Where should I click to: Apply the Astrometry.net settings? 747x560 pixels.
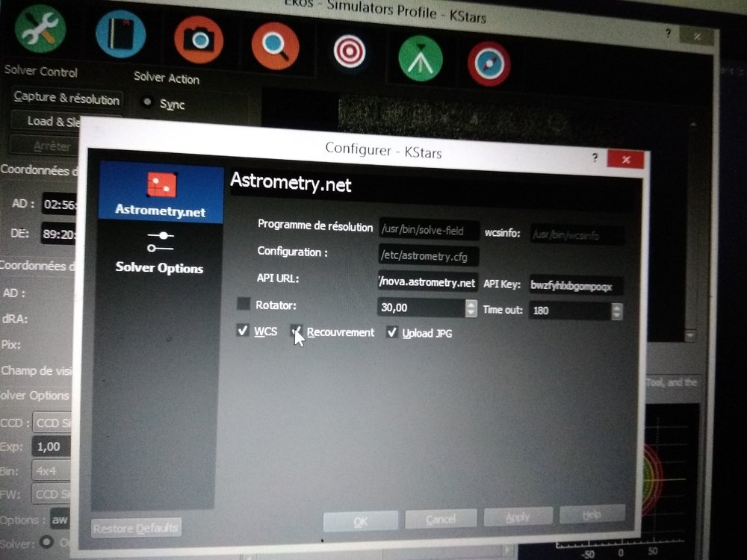[x=518, y=517]
